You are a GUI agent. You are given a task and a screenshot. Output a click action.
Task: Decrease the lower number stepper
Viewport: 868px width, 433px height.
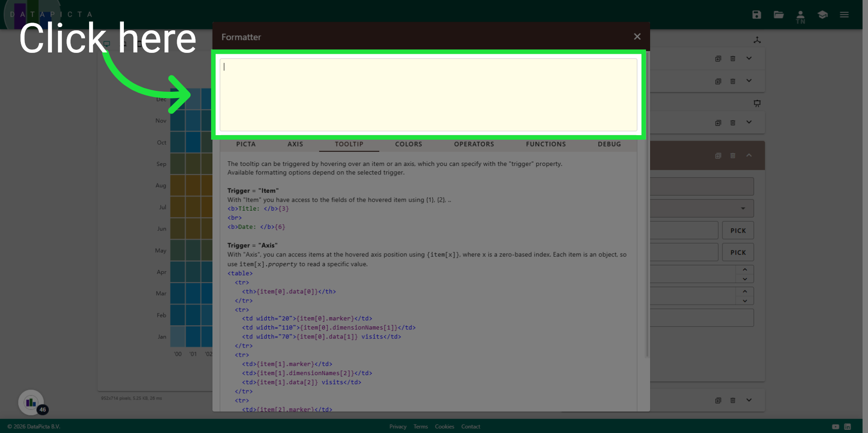[x=745, y=301]
